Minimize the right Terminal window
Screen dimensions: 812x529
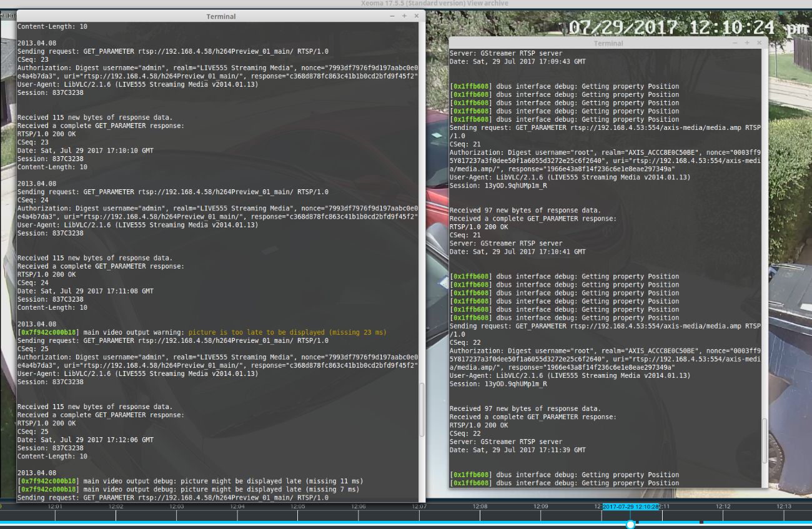(736, 43)
